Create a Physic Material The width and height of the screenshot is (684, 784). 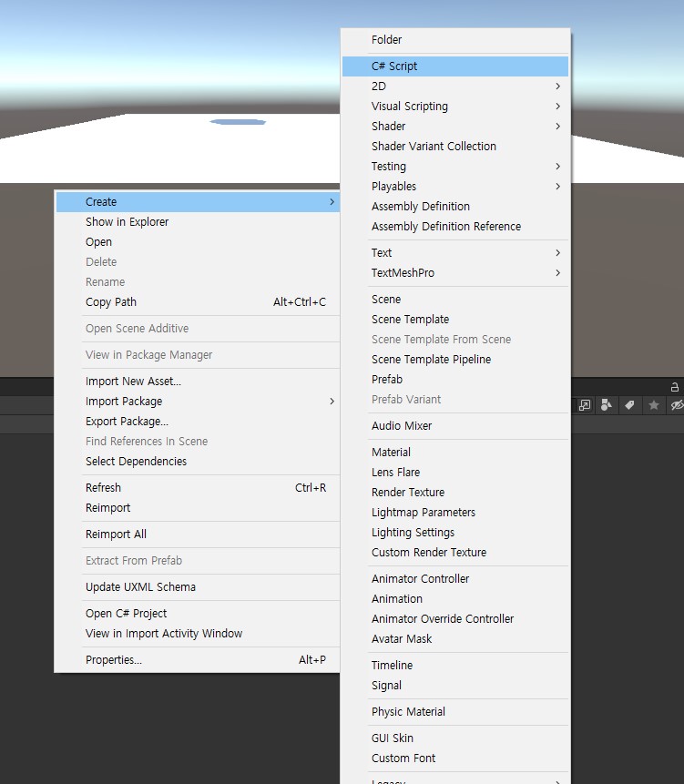(455, 712)
